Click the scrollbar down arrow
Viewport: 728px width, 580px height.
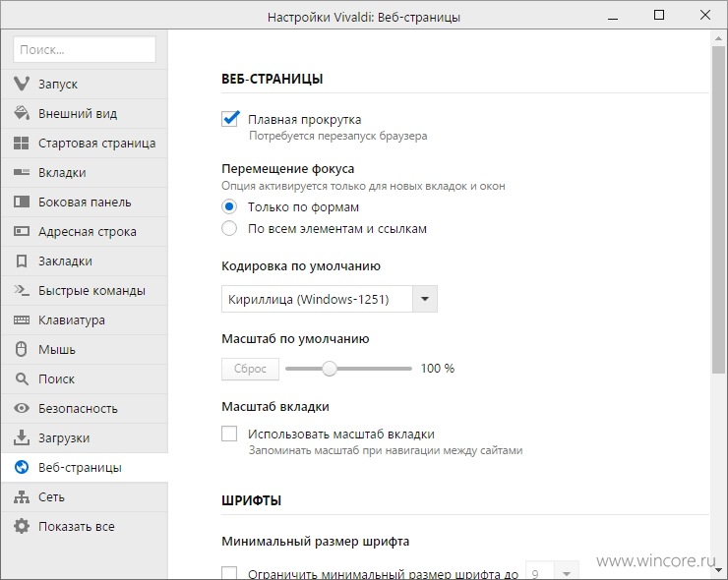point(718,569)
